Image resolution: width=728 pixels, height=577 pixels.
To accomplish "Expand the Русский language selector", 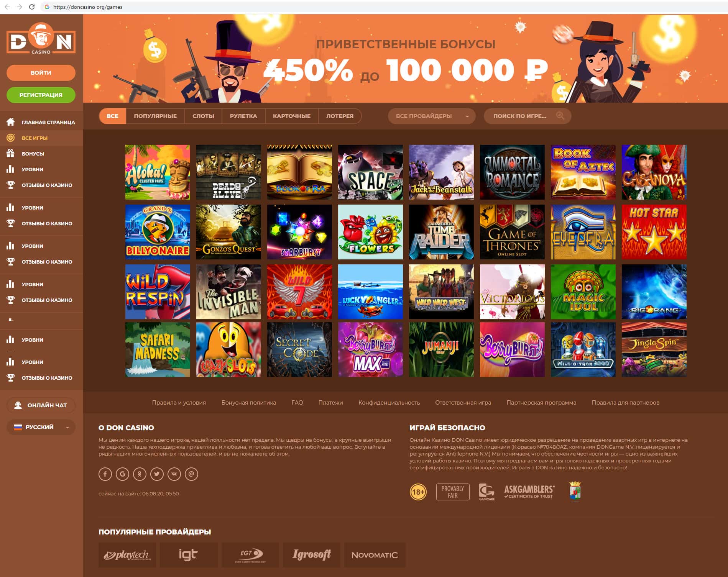I will click(x=41, y=427).
